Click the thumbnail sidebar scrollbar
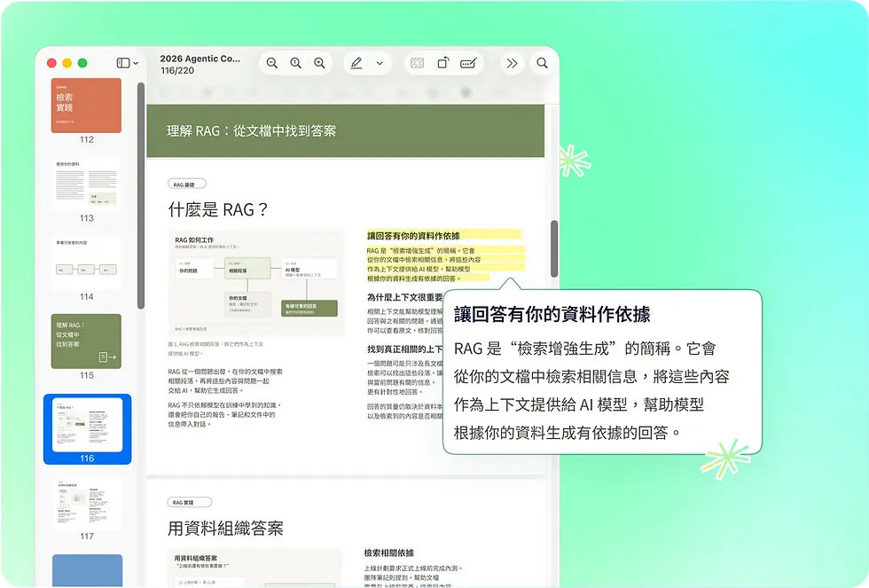This screenshot has height=588, width=869. [141, 196]
